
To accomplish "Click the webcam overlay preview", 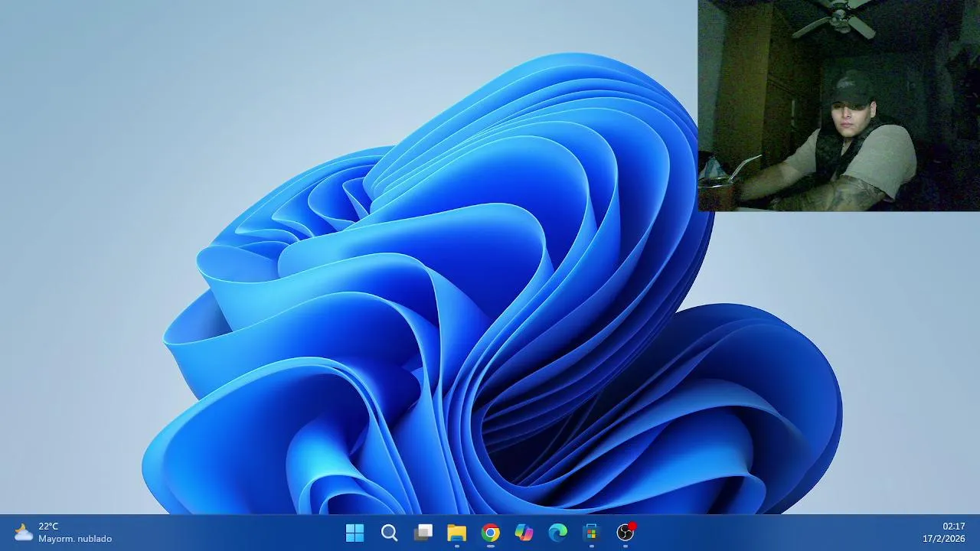I will [x=838, y=106].
